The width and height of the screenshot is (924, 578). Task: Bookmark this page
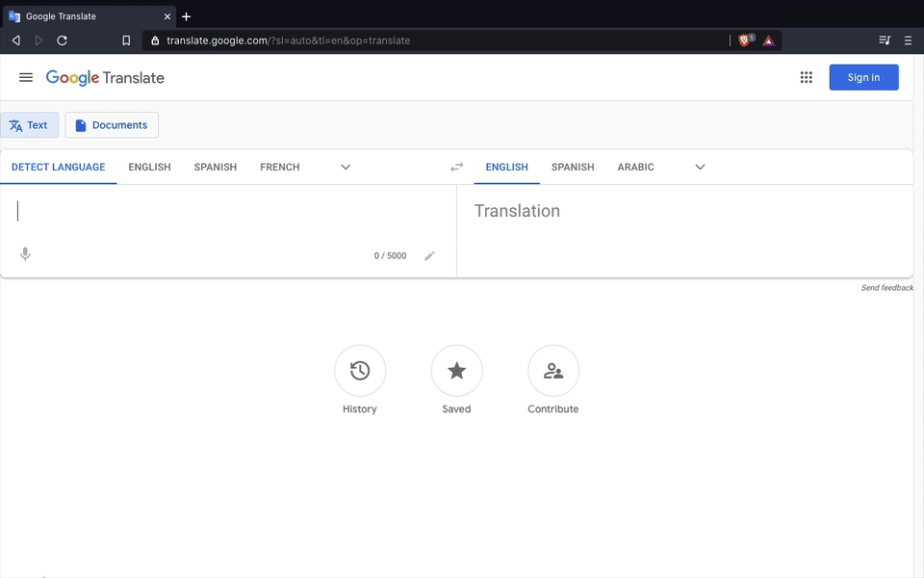[x=126, y=40]
